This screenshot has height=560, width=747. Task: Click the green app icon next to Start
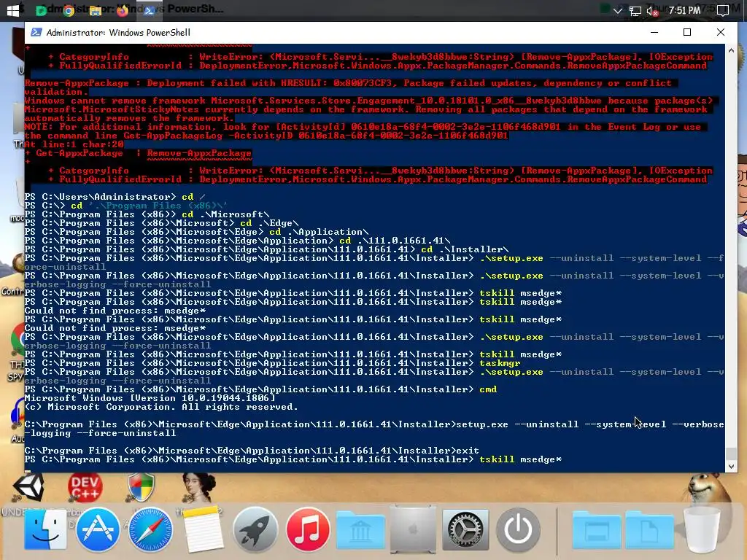point(42,10)
